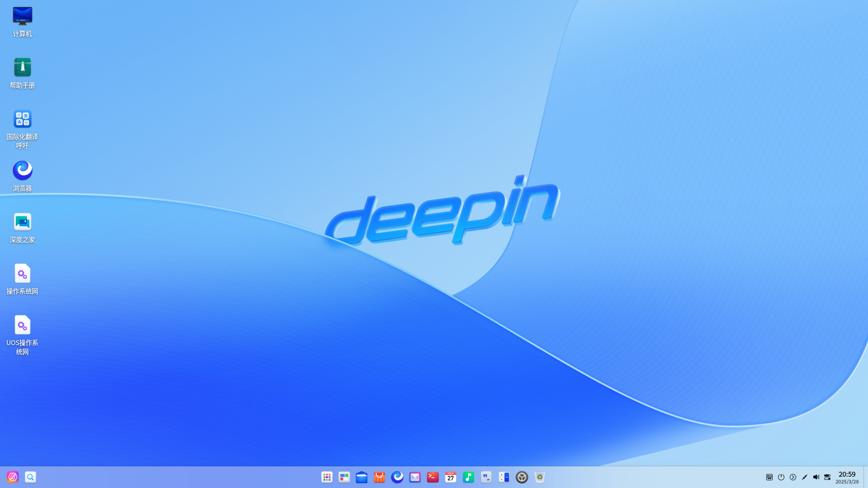The image size is (868, 488).
Task: Select the 浏览器 desktop icon
Action: coord(22,177)
